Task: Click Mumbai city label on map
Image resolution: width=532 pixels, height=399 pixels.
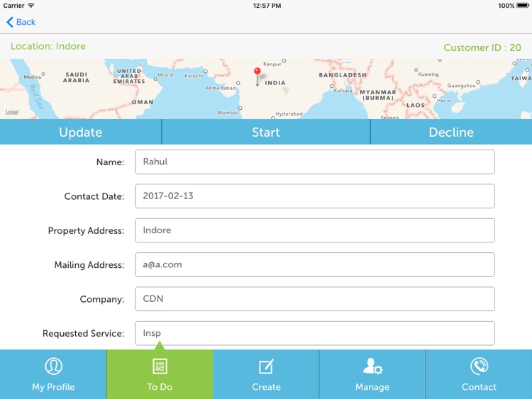Action: (x=227, y=113)
